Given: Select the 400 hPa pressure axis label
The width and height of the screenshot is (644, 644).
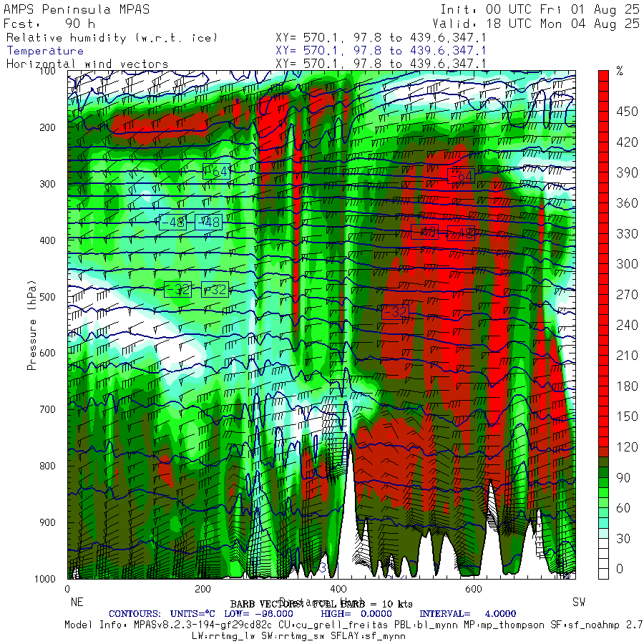Looking at the screenshot, I should point(48,240).
